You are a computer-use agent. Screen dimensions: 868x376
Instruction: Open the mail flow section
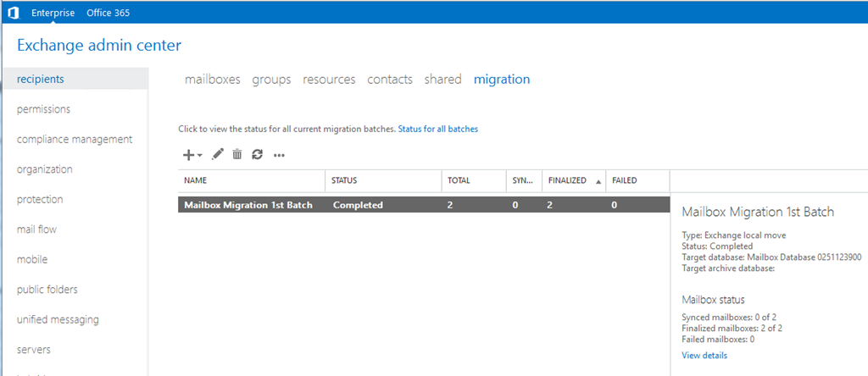(36, 229)
